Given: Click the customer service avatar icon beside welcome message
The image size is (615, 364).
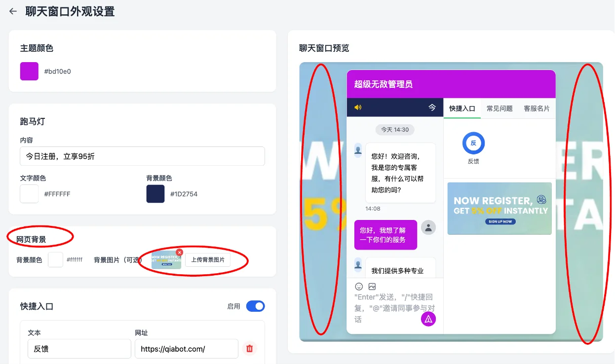Looking at the screenshot, I should 357,150.
